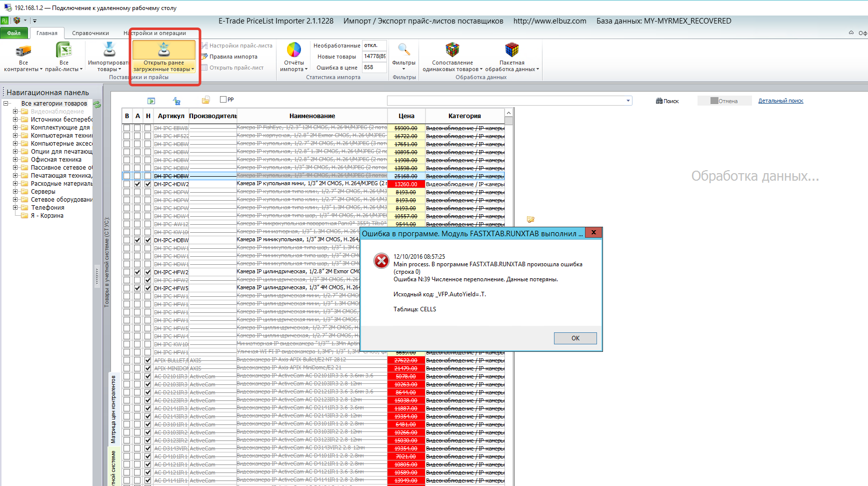Image resolution: width=868 pixels, height=486 pixels.
Task: Expand Источники бесперебойного питания tree node
Action: pyautogui.click(x=15, y=120)
